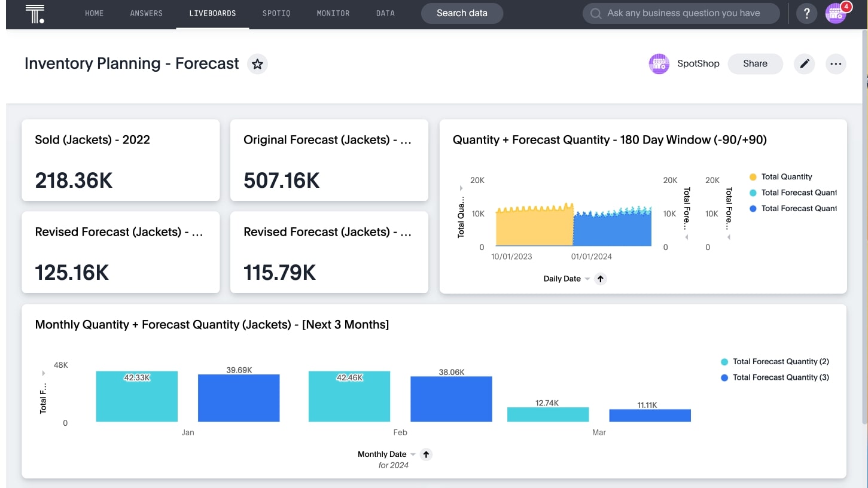Expand first Total Forecast right axis arrow
868x488 pixels.
click(687, 237)
